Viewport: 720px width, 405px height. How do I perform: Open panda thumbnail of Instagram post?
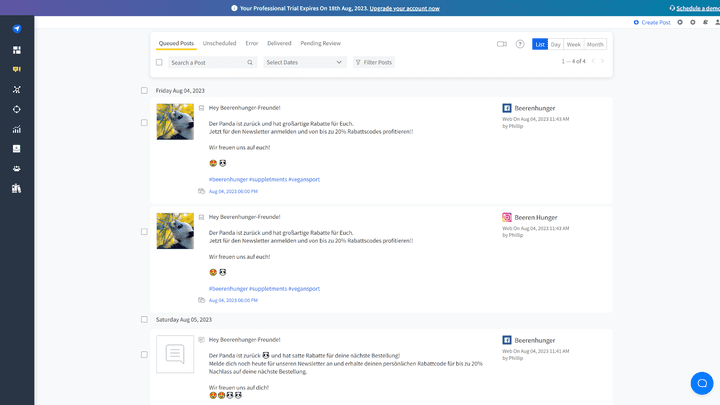click(x=175, y=231)
